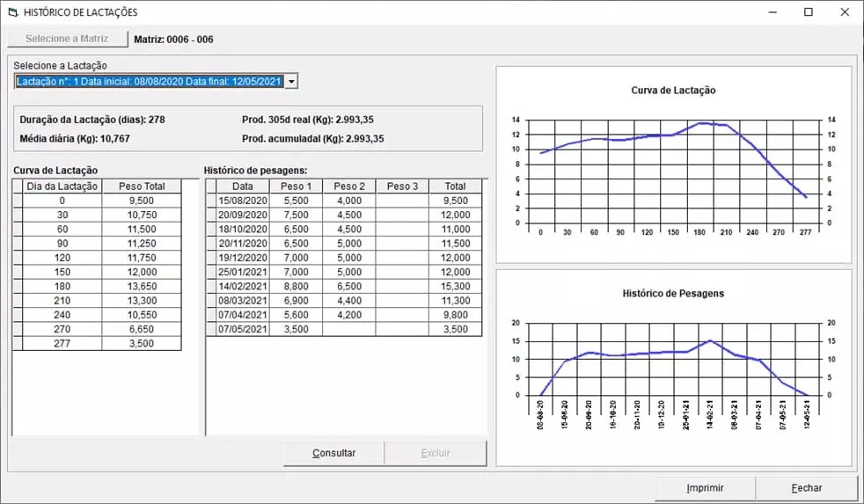Select the row dated 15/08/2020
This screenshot has height=504, width=864.
click(x=242, y=201)
